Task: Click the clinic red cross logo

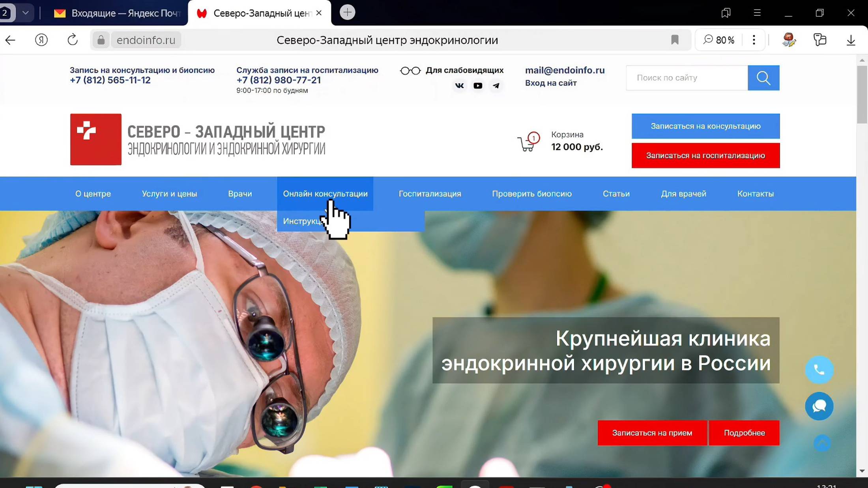Action: [95, 139]
